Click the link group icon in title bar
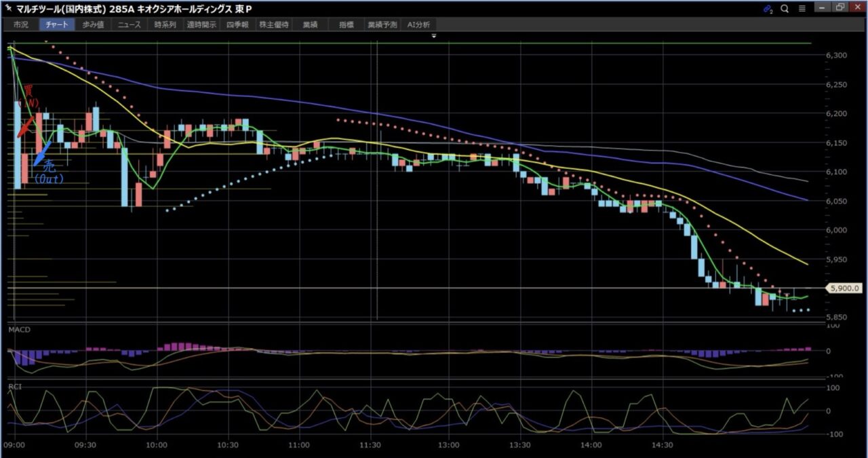The width and height of the screenshot is (868, 458). [768, 9]
